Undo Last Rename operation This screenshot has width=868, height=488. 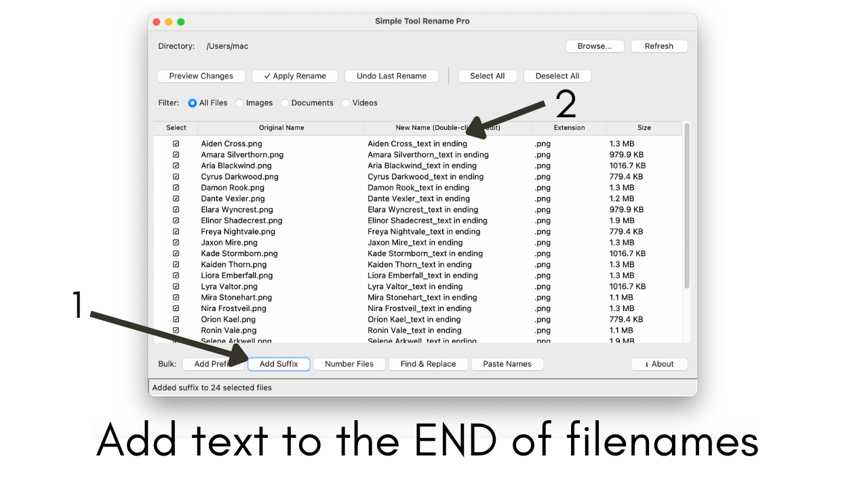pos(391,76)
